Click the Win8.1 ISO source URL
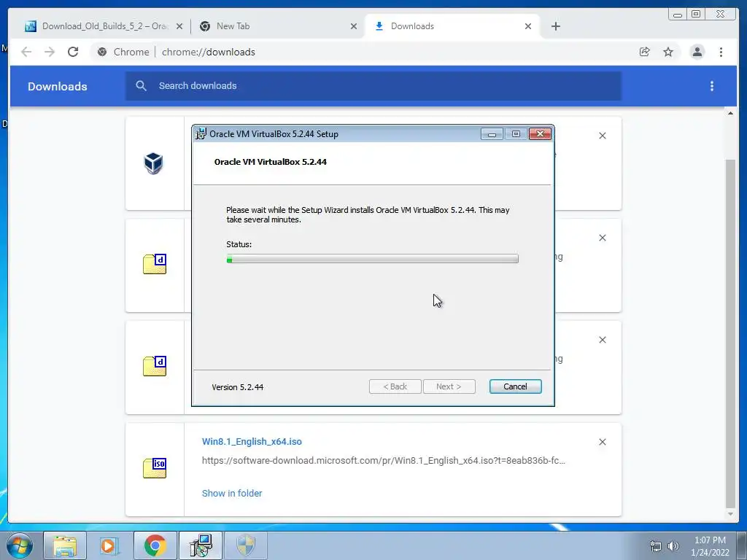 (384, 461)
